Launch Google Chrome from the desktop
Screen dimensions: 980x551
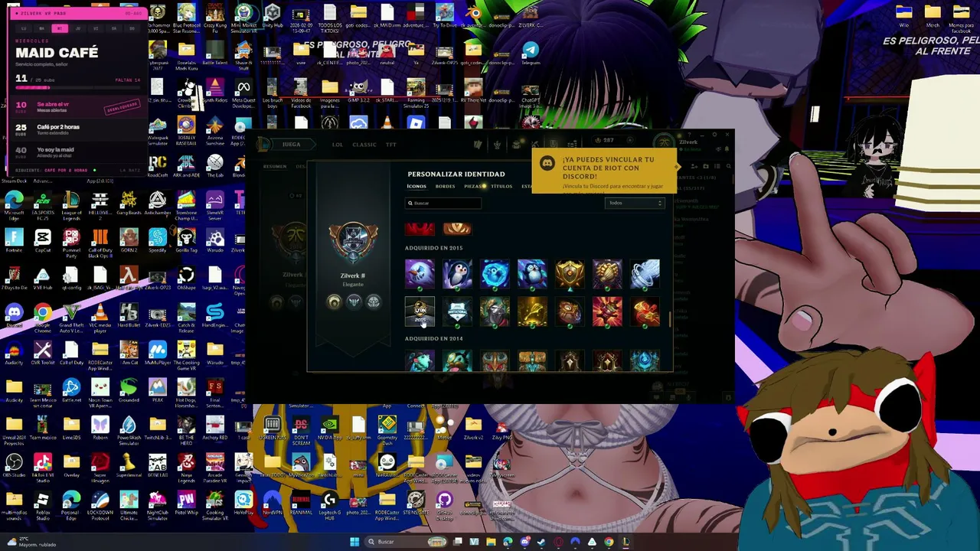pyautogui.click(x=42, y=316)
